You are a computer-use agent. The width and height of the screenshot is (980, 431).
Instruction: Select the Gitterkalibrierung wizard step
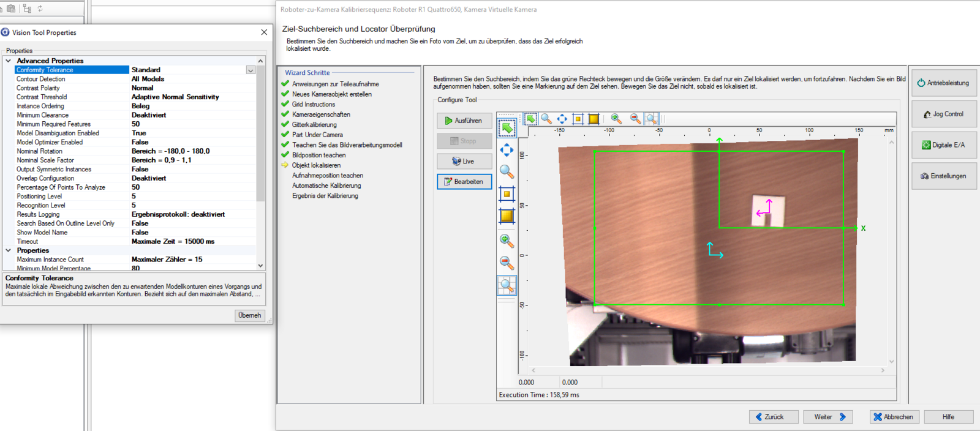[314, 125]
